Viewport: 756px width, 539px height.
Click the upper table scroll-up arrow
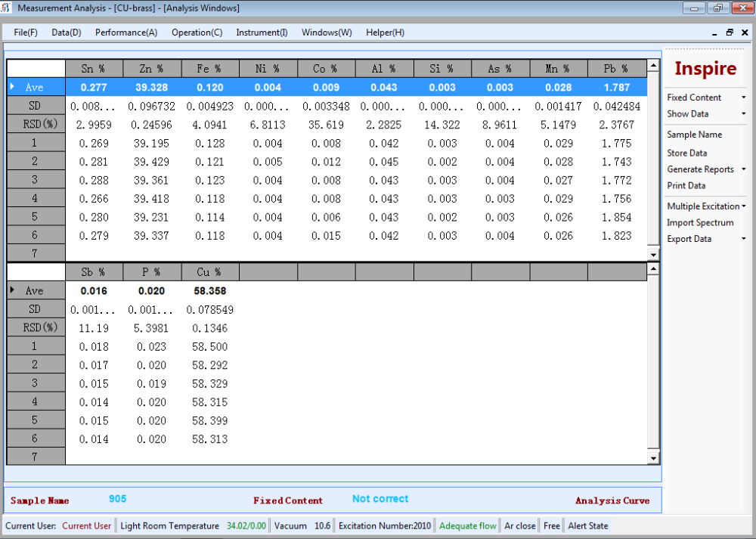[x=653, y=65]
